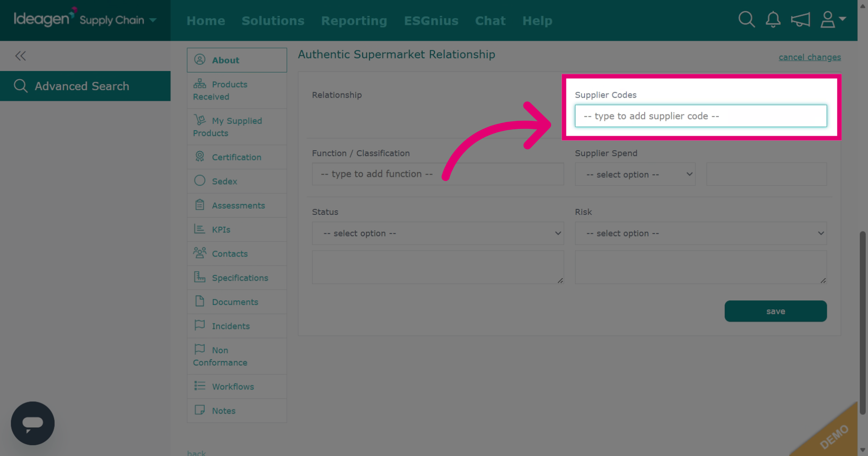Click Risk notes text area
868x456 pixels.
701,267
